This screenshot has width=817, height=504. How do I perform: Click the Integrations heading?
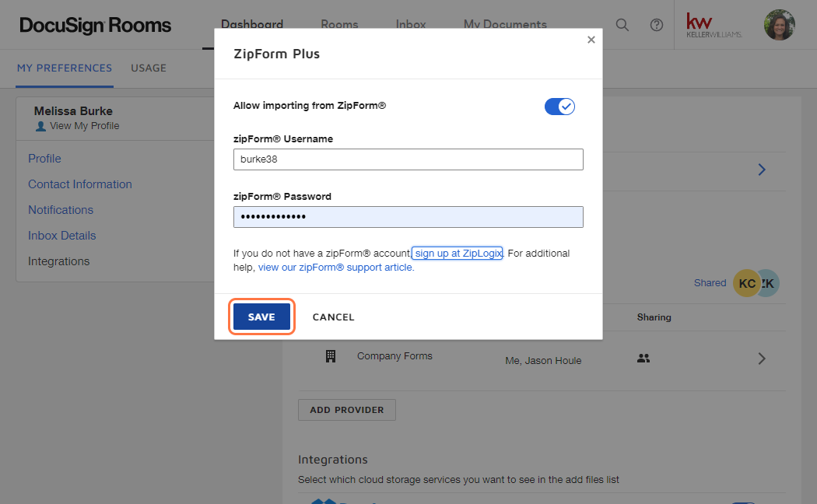coord(333,460)
